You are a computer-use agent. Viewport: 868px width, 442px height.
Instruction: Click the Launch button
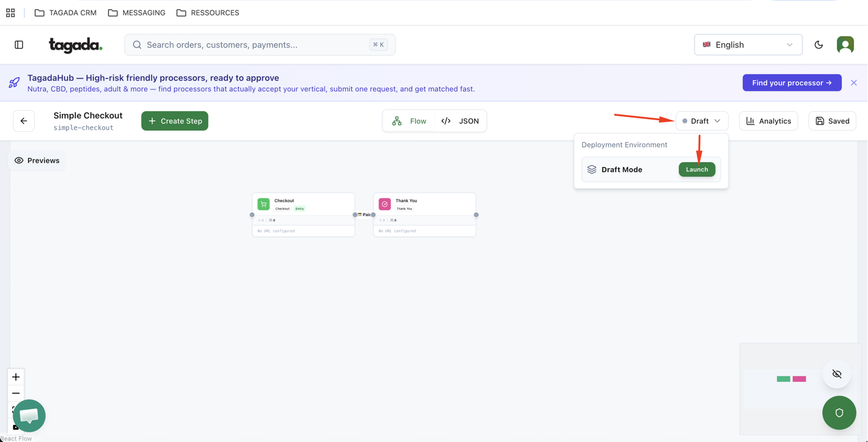(696, 169)
